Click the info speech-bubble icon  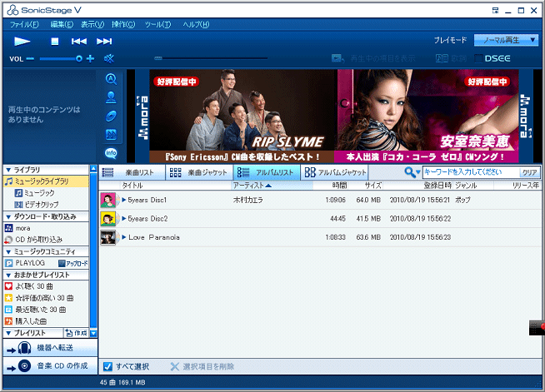click(111, 153)
